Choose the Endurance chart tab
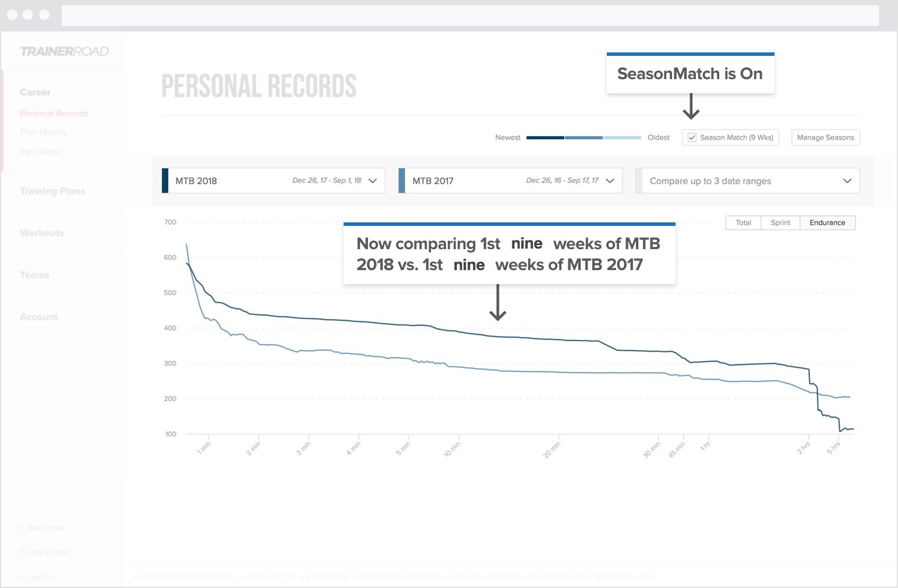 pyautogui.click(x=828, y=223)
